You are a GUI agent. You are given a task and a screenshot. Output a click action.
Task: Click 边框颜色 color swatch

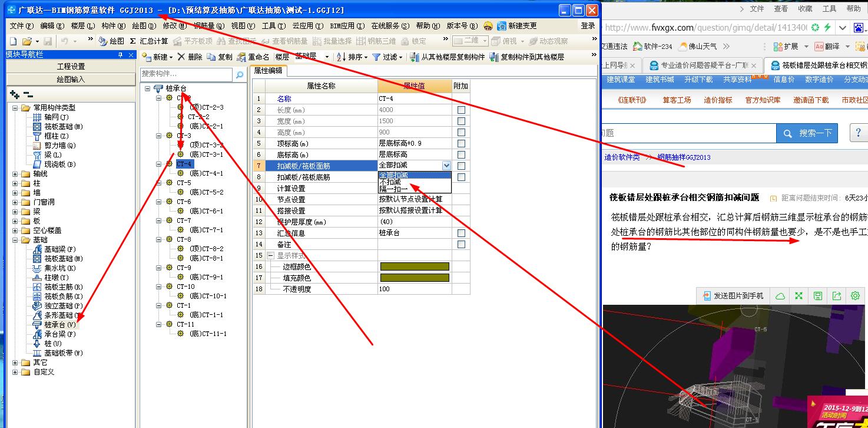[x=415, y=266]
